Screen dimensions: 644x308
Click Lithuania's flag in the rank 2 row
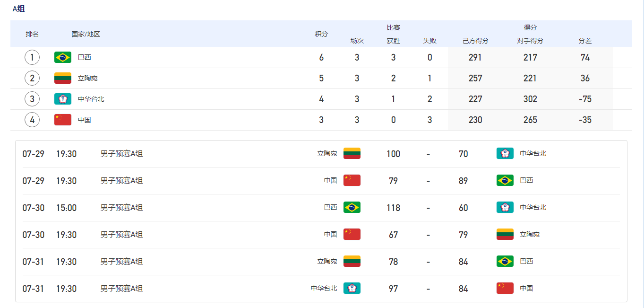pyautogui.click(x=63, y=78)
